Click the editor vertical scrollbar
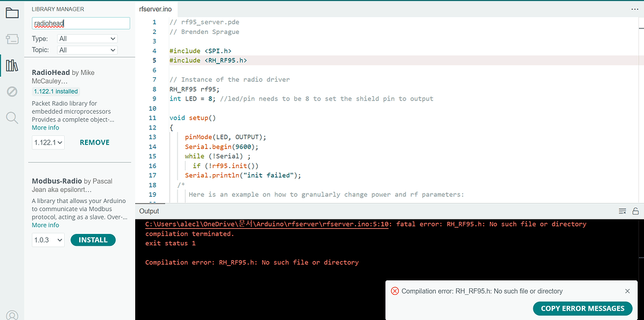 coord(641,110)
